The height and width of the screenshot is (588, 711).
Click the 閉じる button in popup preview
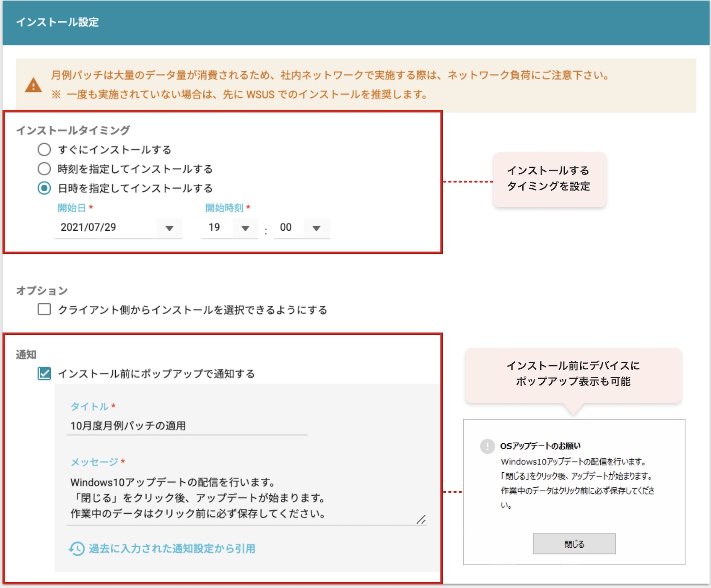(x=574, y=544)
